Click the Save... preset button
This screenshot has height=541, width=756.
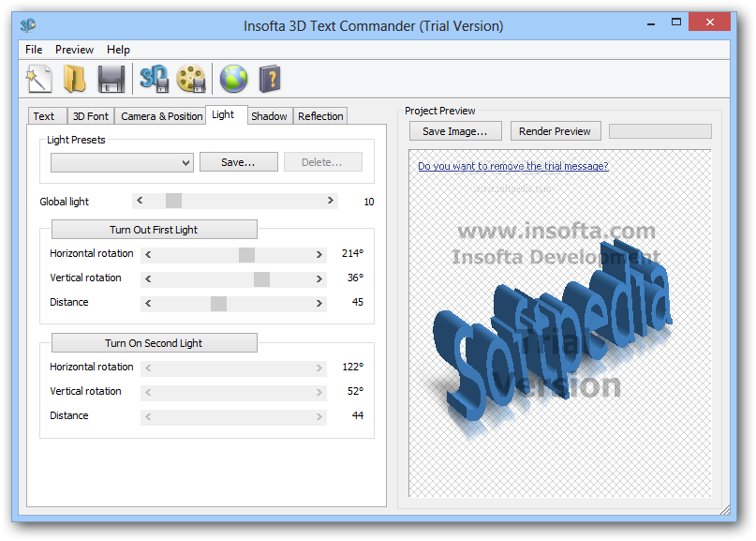click(x=239, y=162)
